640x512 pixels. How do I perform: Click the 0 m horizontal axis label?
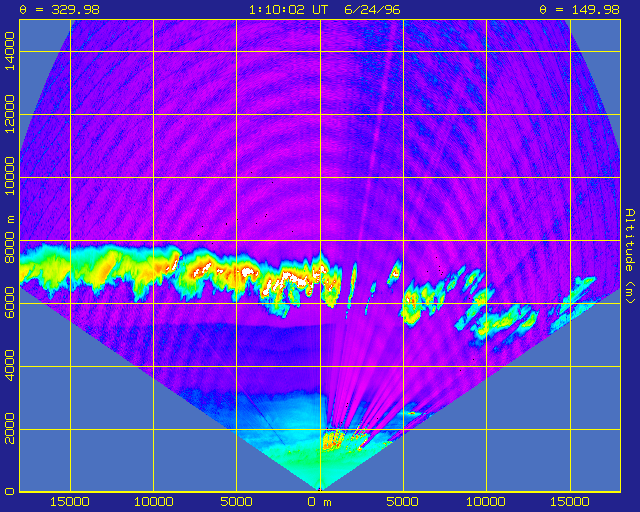[x=320, y=502]
